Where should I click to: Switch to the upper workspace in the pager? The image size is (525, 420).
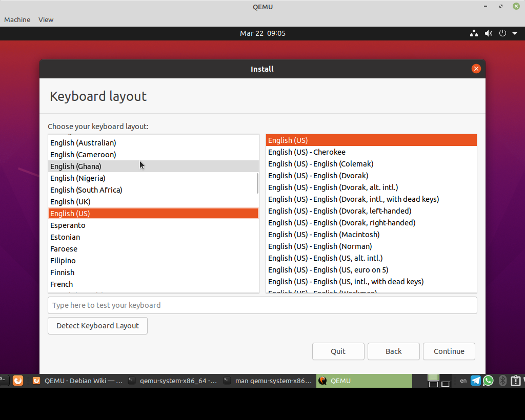click(433, 377)
